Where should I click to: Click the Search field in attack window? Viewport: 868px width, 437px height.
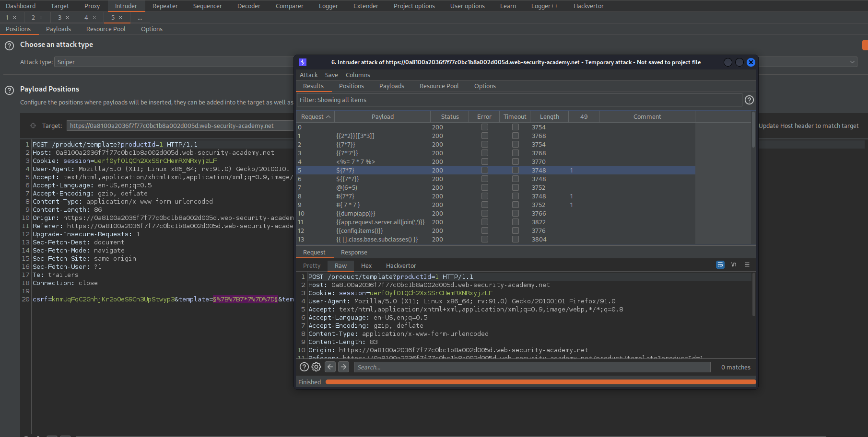pos(532,367)
